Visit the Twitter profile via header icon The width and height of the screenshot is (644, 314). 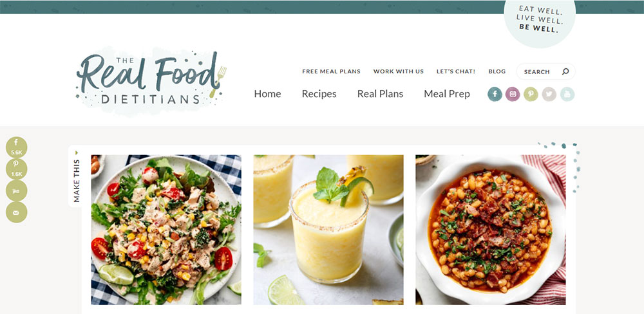(549, 94)
